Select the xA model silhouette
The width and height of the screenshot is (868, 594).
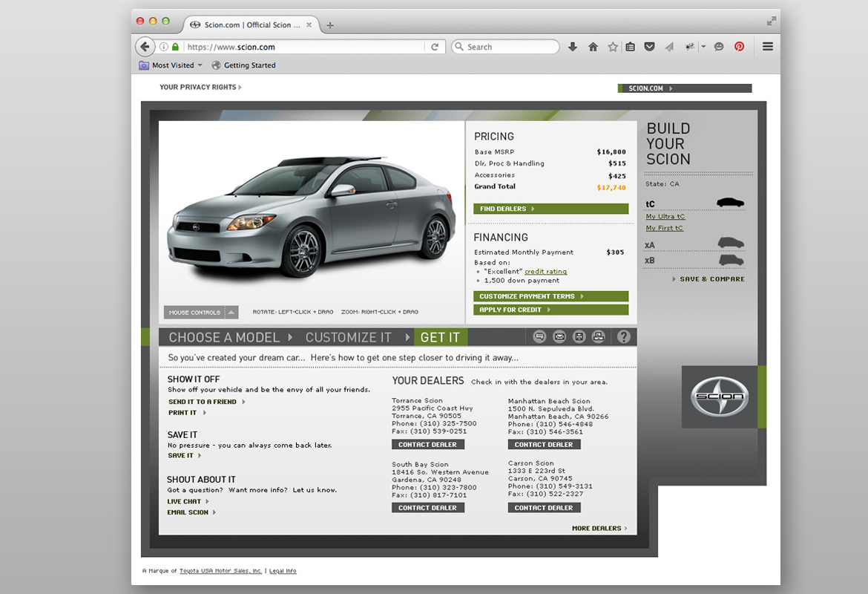(731, 243)
